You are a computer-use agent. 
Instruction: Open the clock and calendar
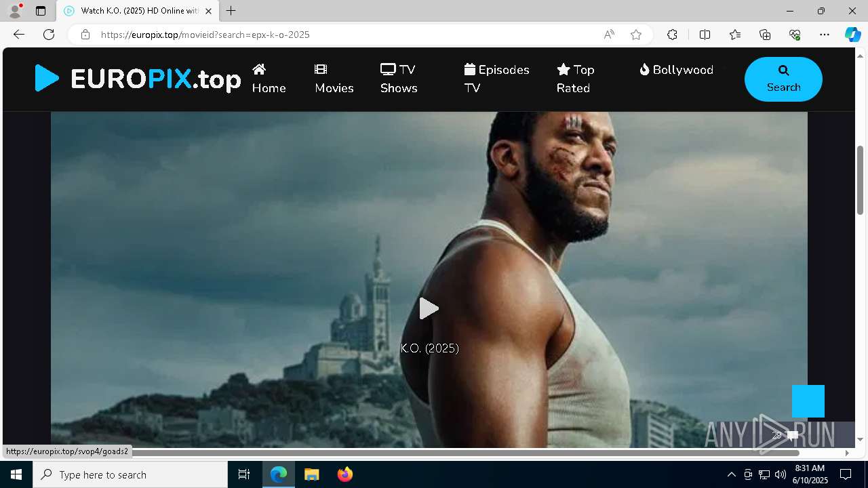(x=810, y=474)
